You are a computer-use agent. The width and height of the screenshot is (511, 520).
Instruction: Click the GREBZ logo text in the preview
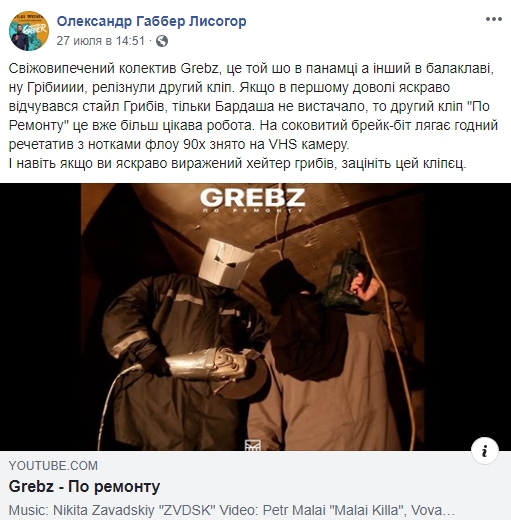pos(252,198)
